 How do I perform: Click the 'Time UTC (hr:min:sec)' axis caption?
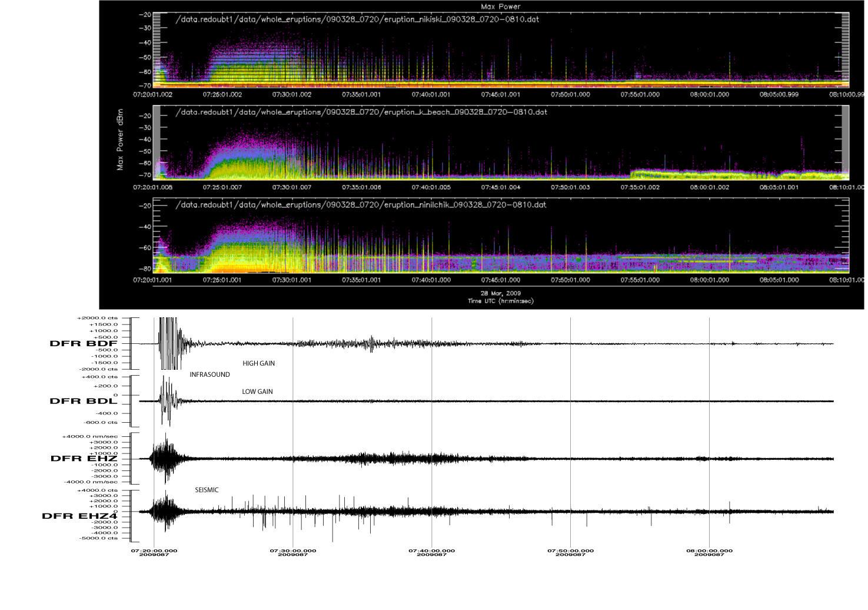tap(501, 301)
